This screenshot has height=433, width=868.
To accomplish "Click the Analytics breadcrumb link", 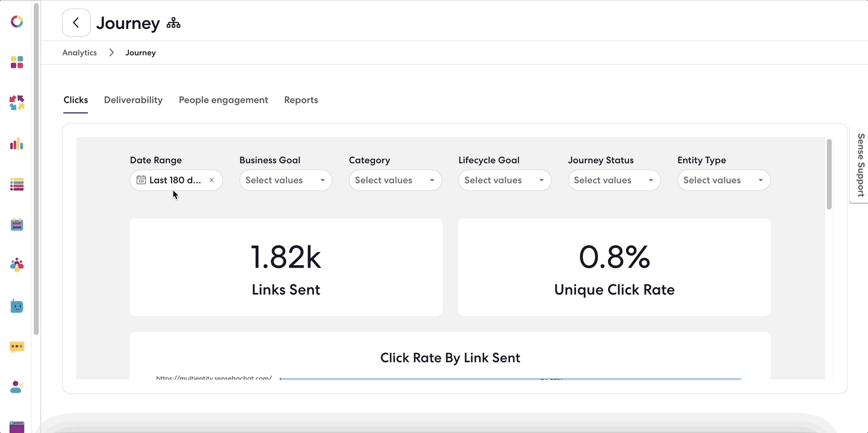I will (80, 53).
